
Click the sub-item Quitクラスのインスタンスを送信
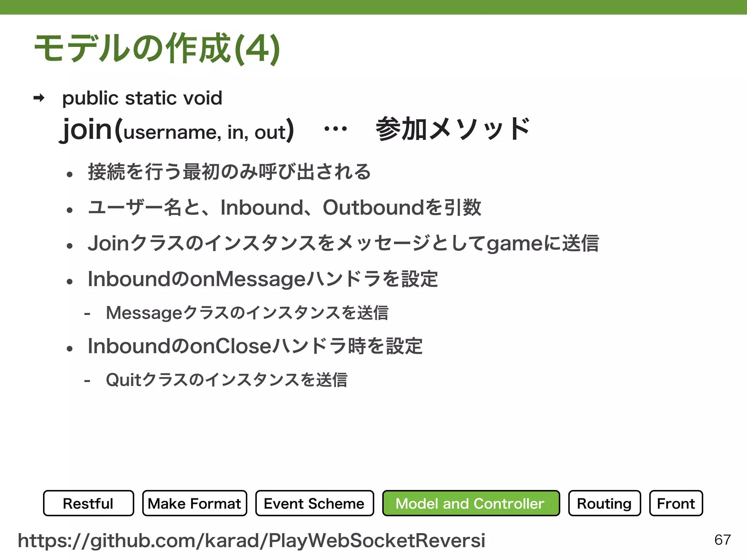pyautogui.click(x=227, y=380)
